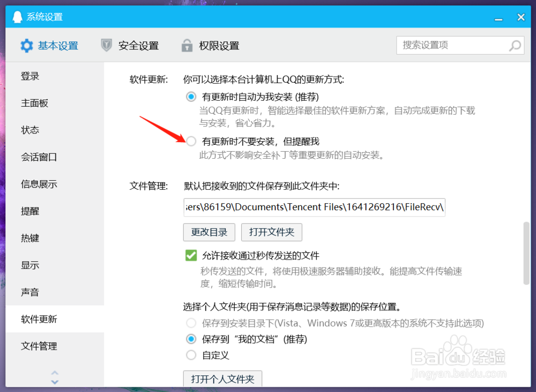Open the 会话窗口 sidebar section
The width and height of the screenshot is (536, 392).
coord(55,157)
